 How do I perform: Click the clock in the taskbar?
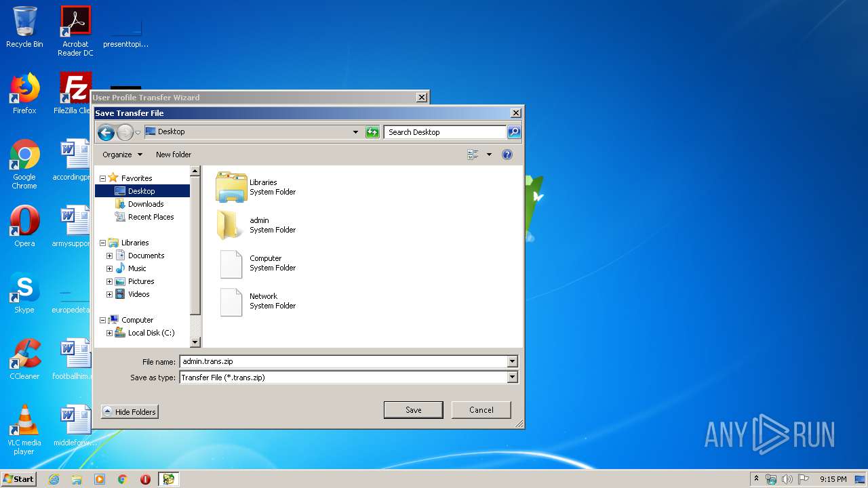pos(833,479)
